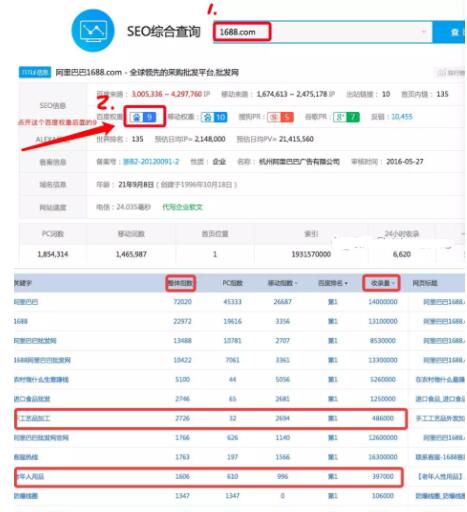Click the world rank value 135

[x=137, y=139]
